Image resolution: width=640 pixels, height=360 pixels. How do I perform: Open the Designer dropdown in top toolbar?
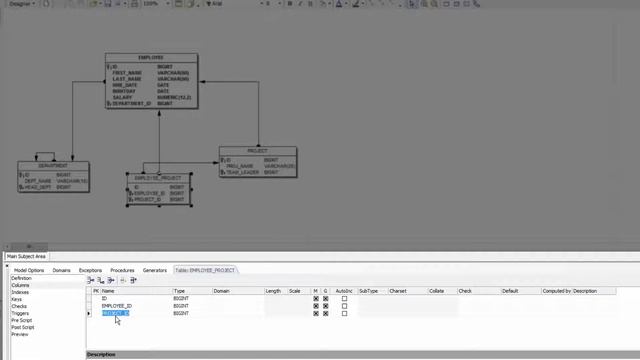[22, 4]
